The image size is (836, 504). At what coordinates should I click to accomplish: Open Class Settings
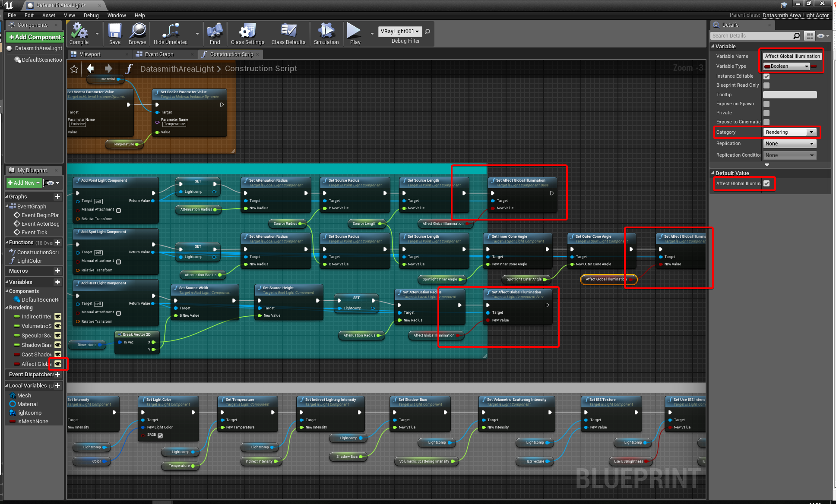pyautogui.click(x=247, y=34)
